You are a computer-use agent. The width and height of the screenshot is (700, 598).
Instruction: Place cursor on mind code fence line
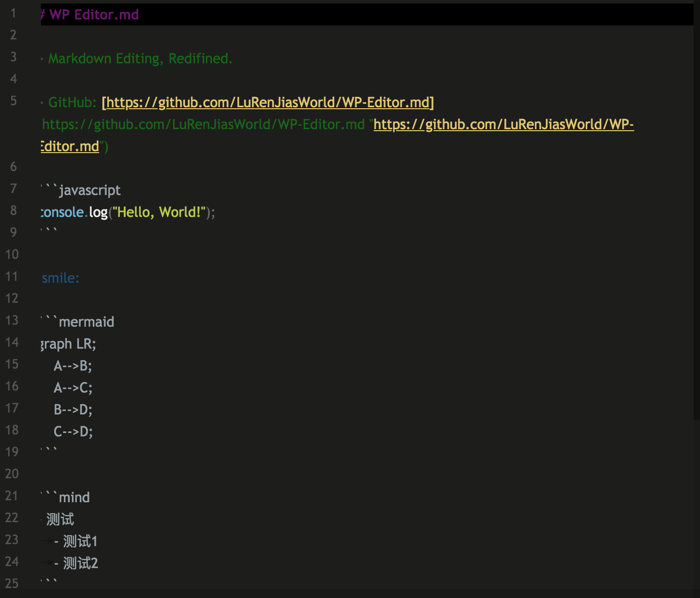(66, 497)
